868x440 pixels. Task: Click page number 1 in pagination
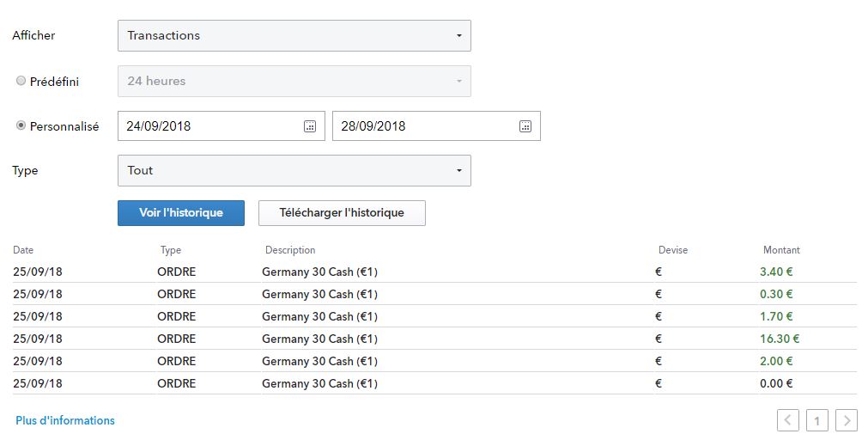tap(817, 420)
